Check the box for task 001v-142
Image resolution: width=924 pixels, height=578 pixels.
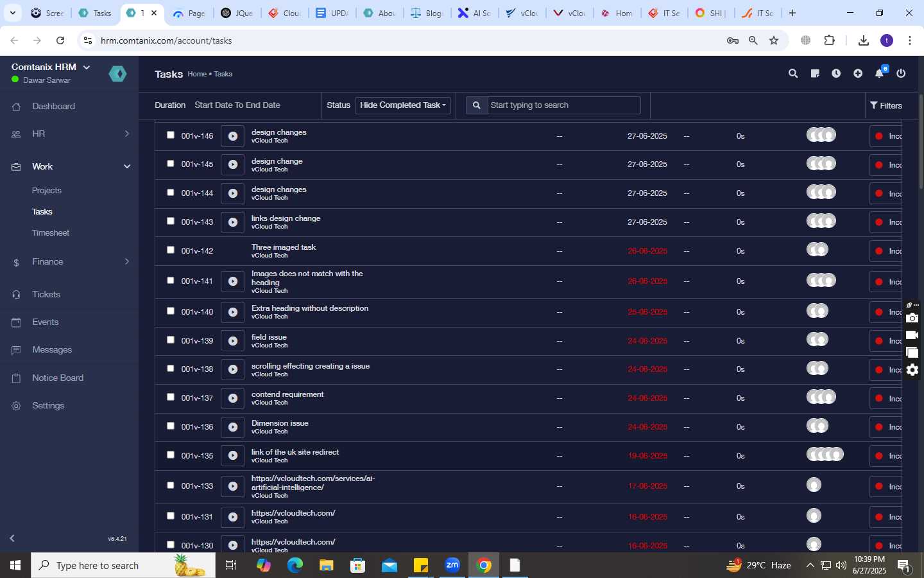pyautogui.click(x=171, y=250)
